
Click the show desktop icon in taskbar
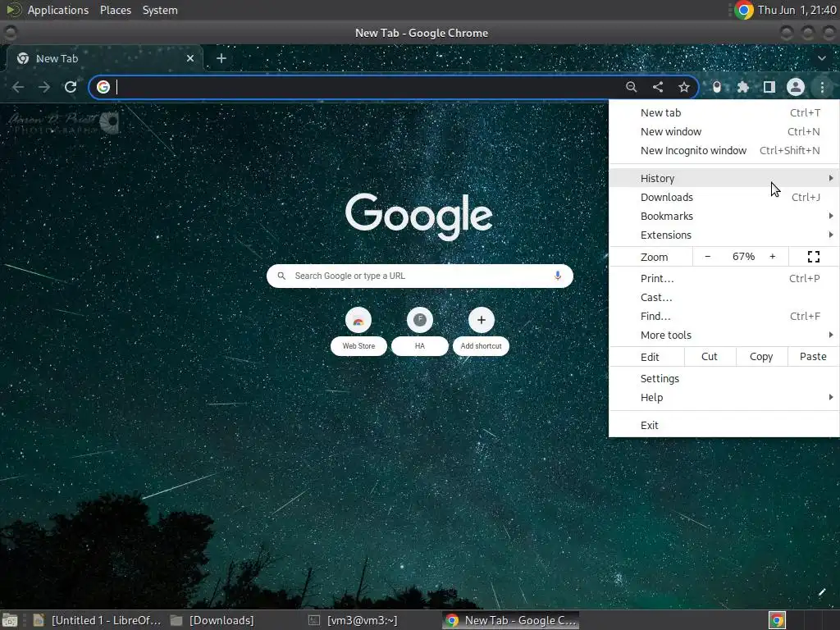click(10, 620)
